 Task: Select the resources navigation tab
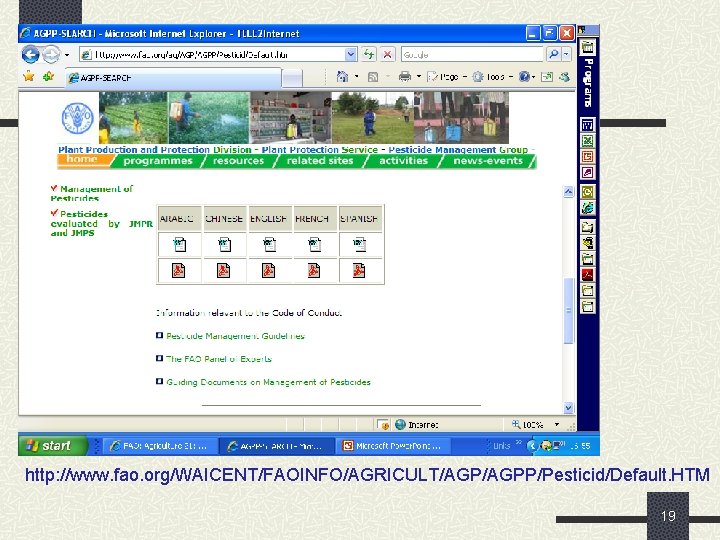(x=239, y=161)
